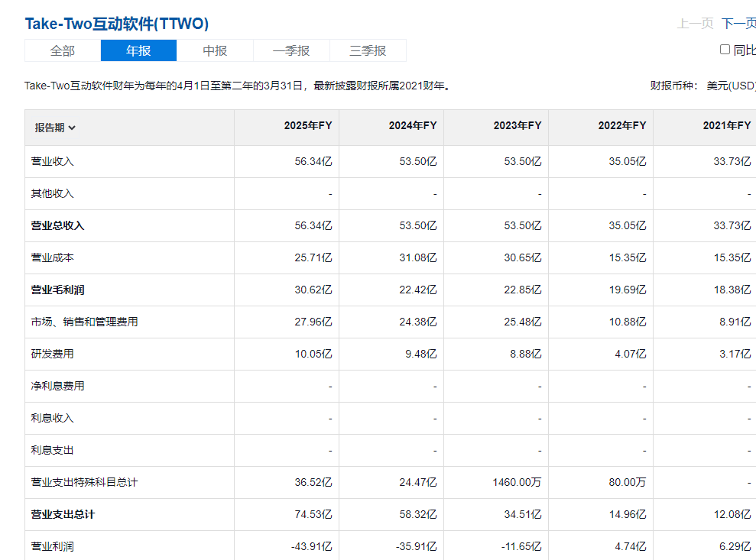Select the 营业利润 row label

tap(52, 546)
